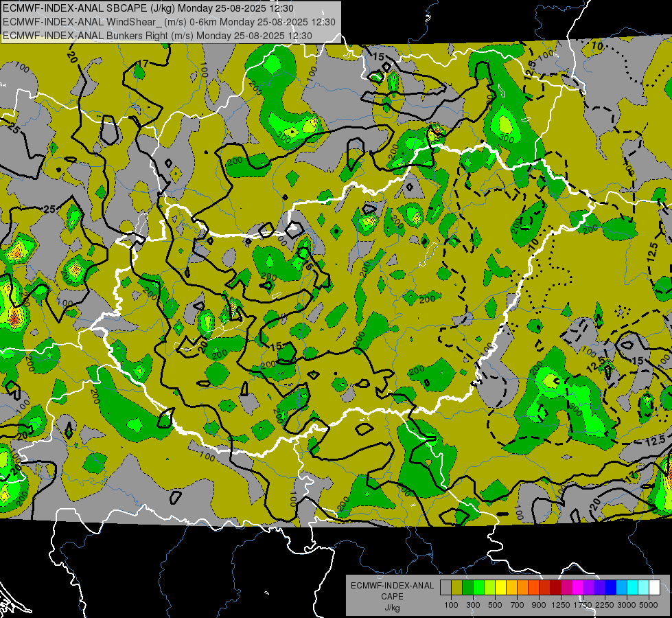The height and width of the screenshot is (618, 672).
Task: Click the orange-red legend swatch before 900
Action: pos(533,588)
